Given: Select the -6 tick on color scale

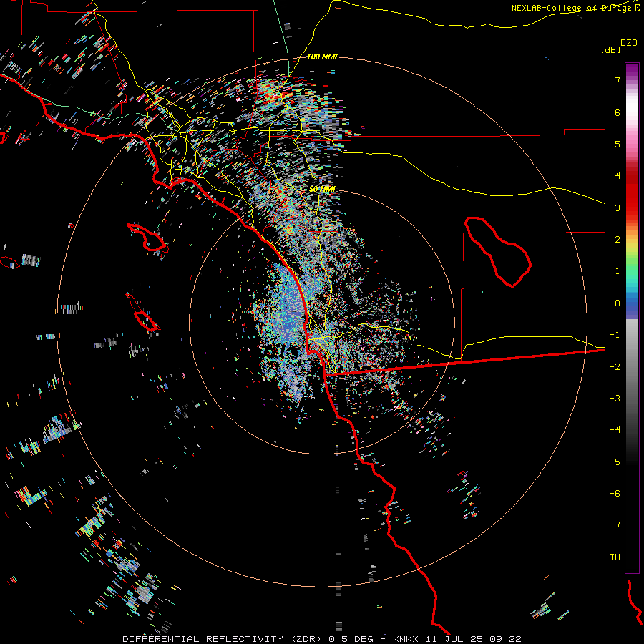Looking at the screenshot, I should 615,494.
